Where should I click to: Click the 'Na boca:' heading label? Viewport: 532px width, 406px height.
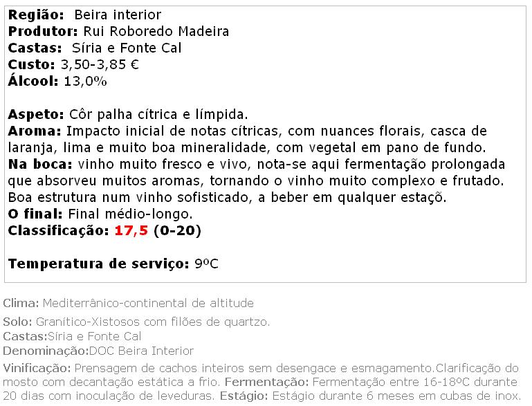coord(40,164)
